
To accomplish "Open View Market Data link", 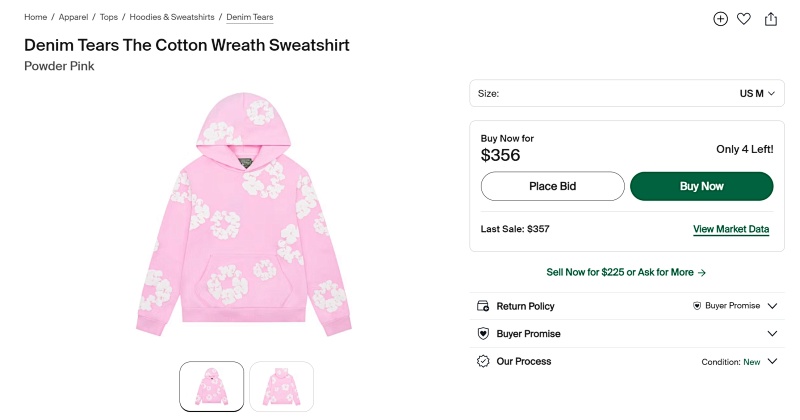I will 731,229.
